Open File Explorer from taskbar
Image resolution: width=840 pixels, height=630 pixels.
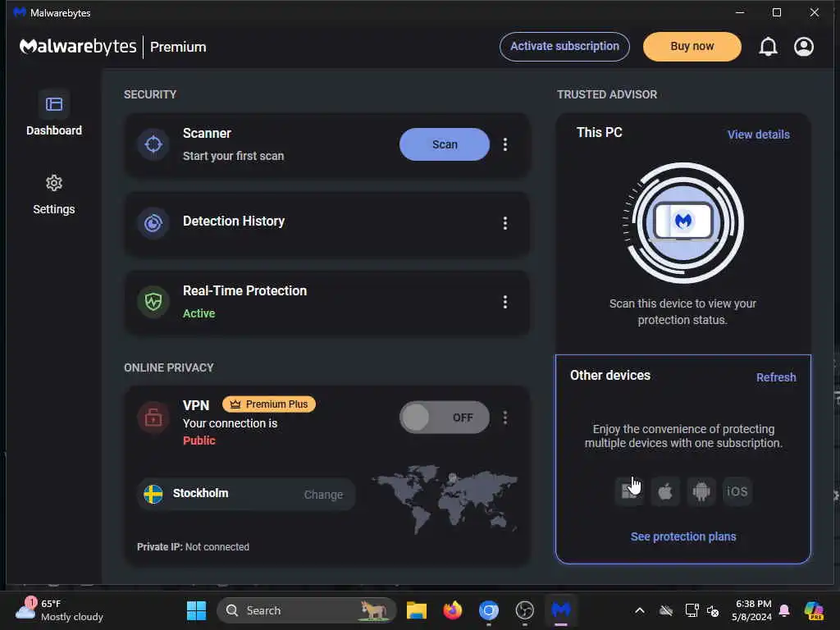pyautogui.click(x=416, y=610)
